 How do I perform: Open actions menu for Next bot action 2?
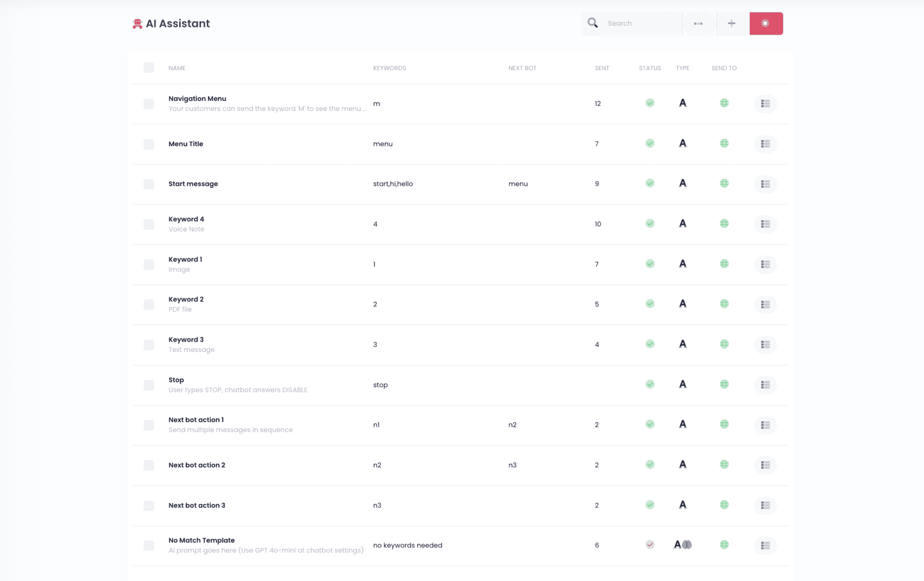765,465
